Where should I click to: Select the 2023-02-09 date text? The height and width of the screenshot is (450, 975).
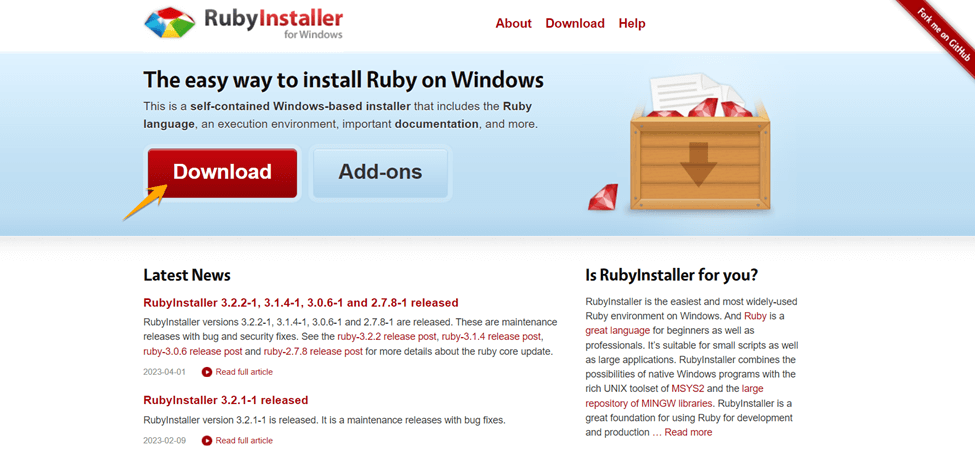[x=164, y=441]
